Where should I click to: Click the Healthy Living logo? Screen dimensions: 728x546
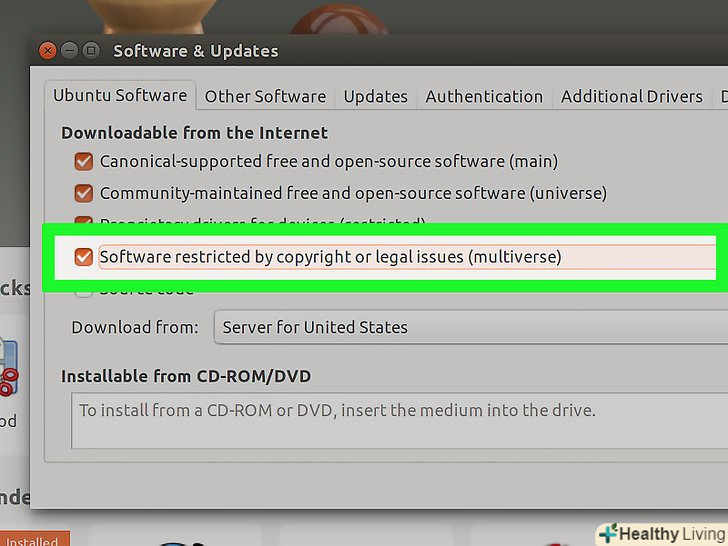tap(661, 533)
